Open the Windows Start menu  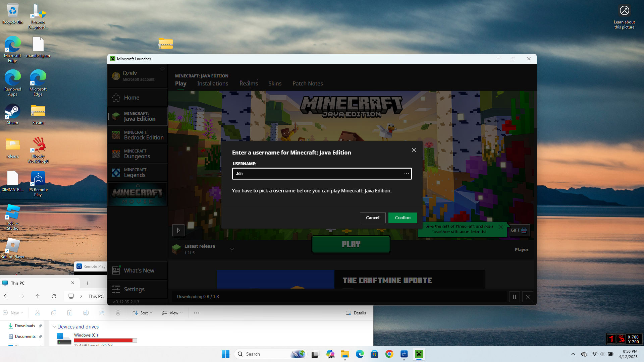225,354
